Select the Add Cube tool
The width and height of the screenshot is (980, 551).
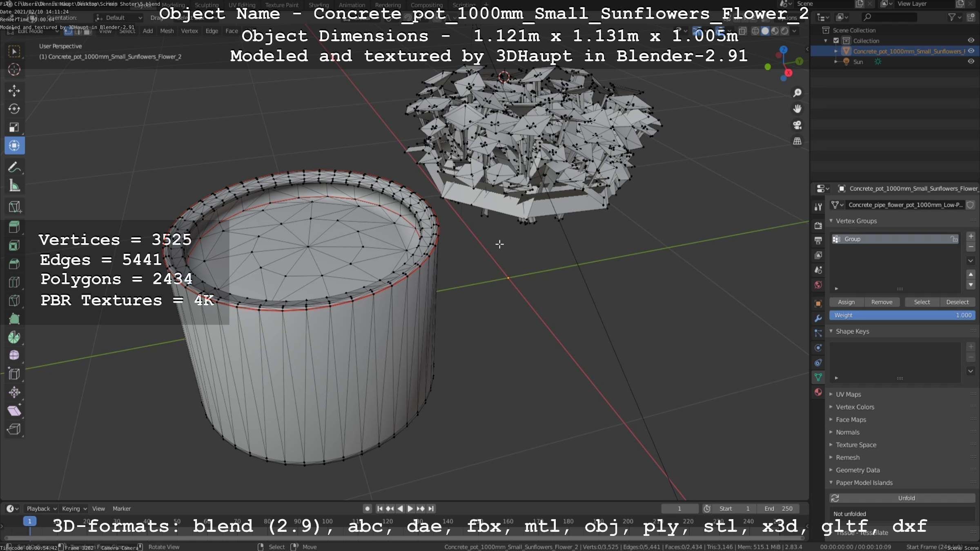14,207
